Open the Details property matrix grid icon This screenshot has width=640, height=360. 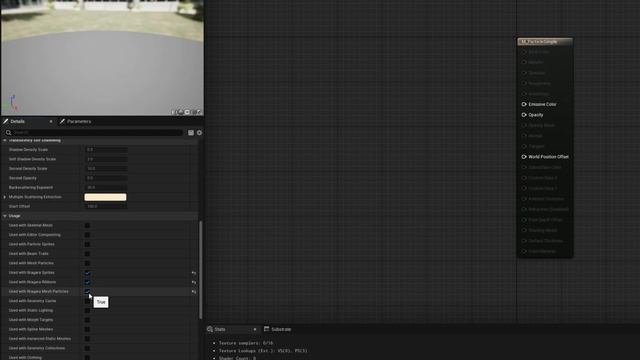(x=191, y=133)
